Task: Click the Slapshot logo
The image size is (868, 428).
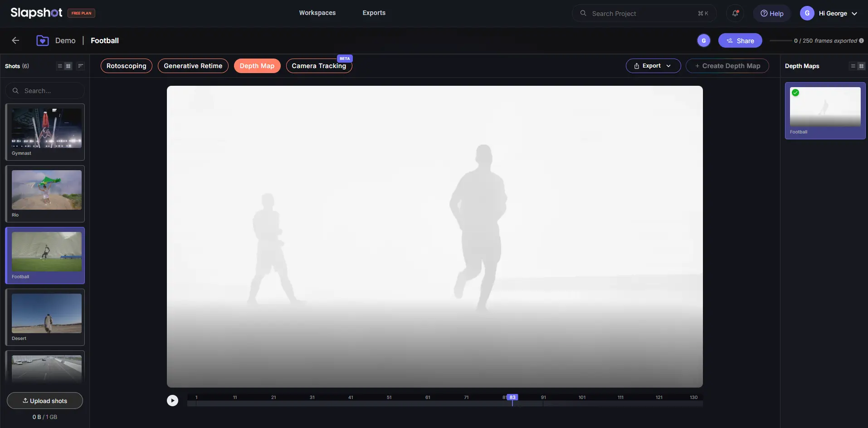Action: pos(36,13)
